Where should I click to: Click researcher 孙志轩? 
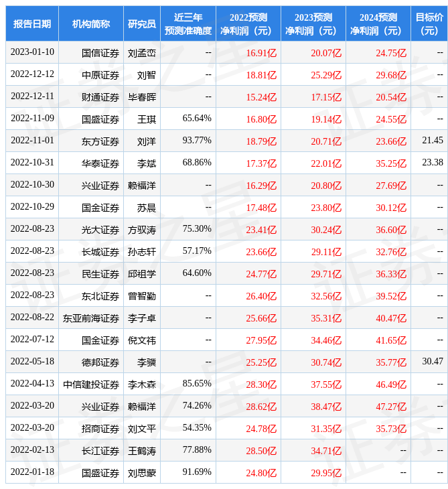(x=142, y=252)
